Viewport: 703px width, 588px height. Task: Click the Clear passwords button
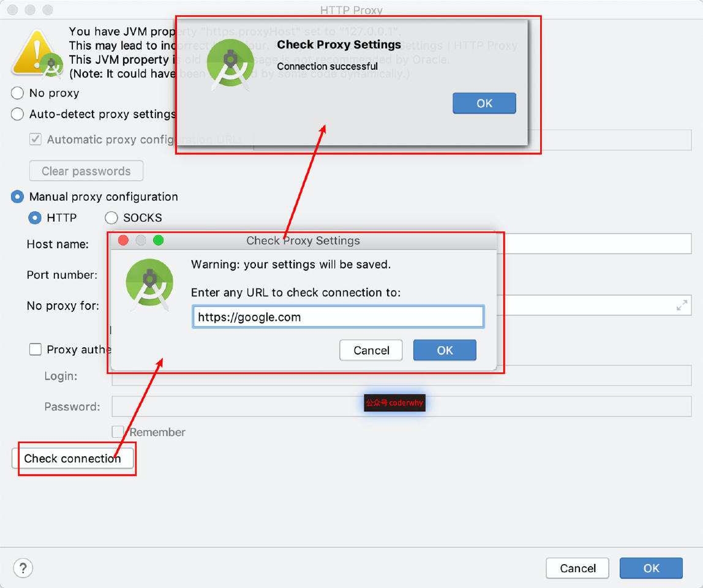coord(86,171)
